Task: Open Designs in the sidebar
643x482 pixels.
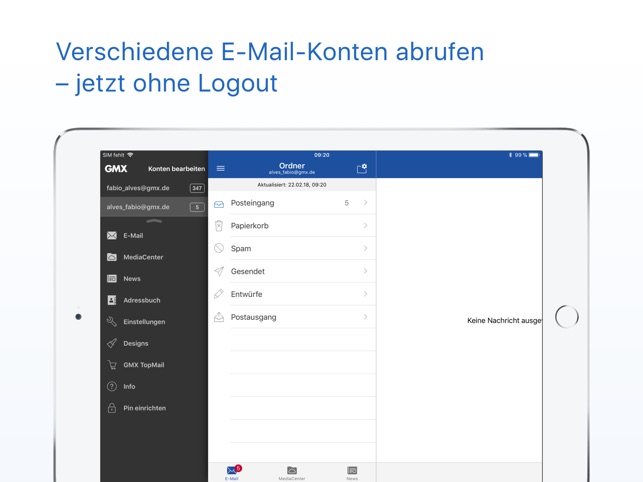Action: [154, 343]
